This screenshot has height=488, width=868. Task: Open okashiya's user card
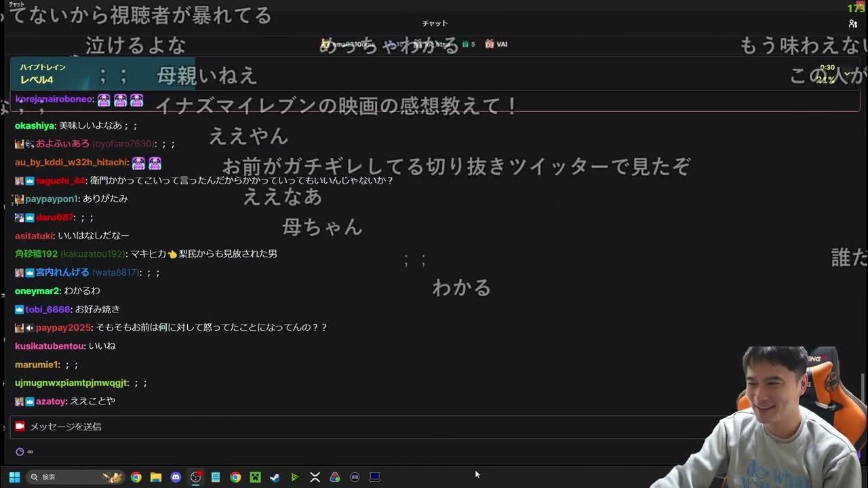pyautogui.click(x=35, y=125)
